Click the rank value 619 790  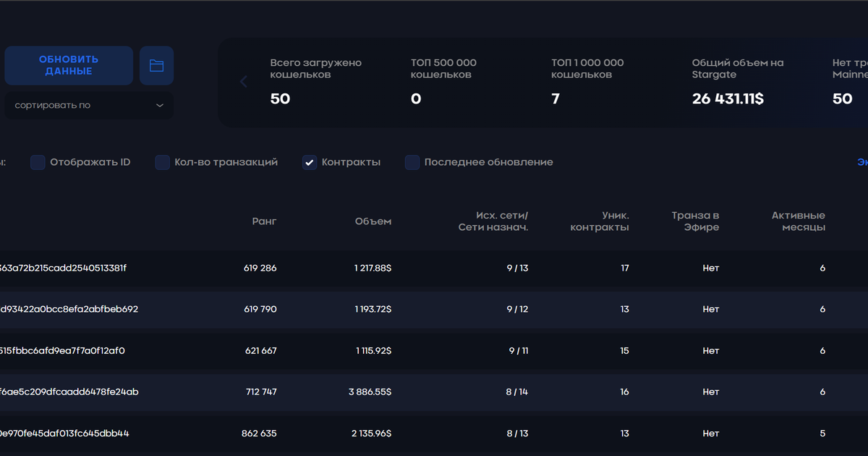coord(260,310)
